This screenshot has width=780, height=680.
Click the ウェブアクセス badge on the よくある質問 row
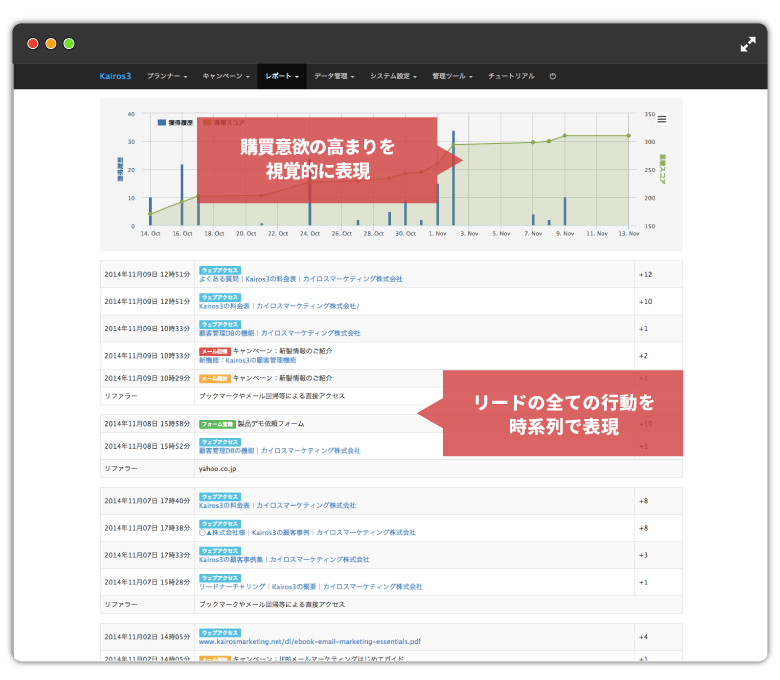pos(220,270)
